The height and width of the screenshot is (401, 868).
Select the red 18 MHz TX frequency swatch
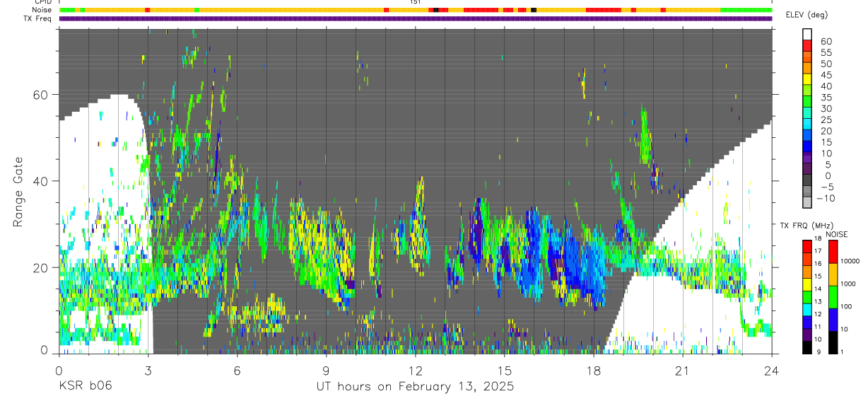pos(807,245)
